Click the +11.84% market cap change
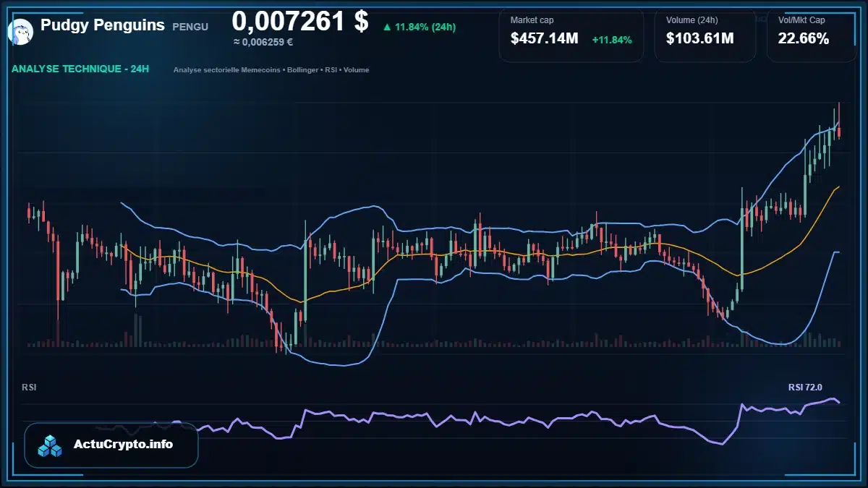The image size is (868, 488). pos(612,39)
